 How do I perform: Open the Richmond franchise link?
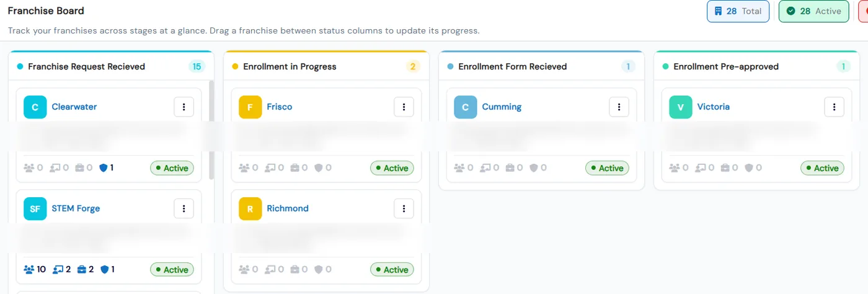288,208
